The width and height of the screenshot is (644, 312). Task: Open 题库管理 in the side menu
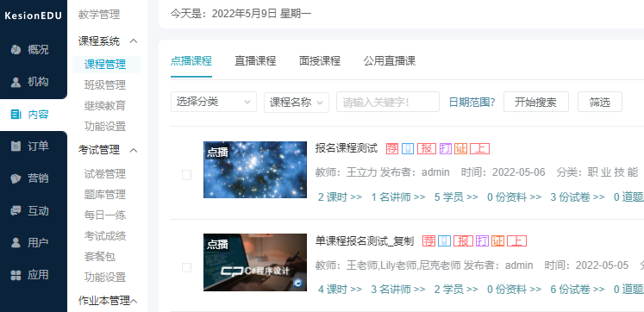click(105, 195)
